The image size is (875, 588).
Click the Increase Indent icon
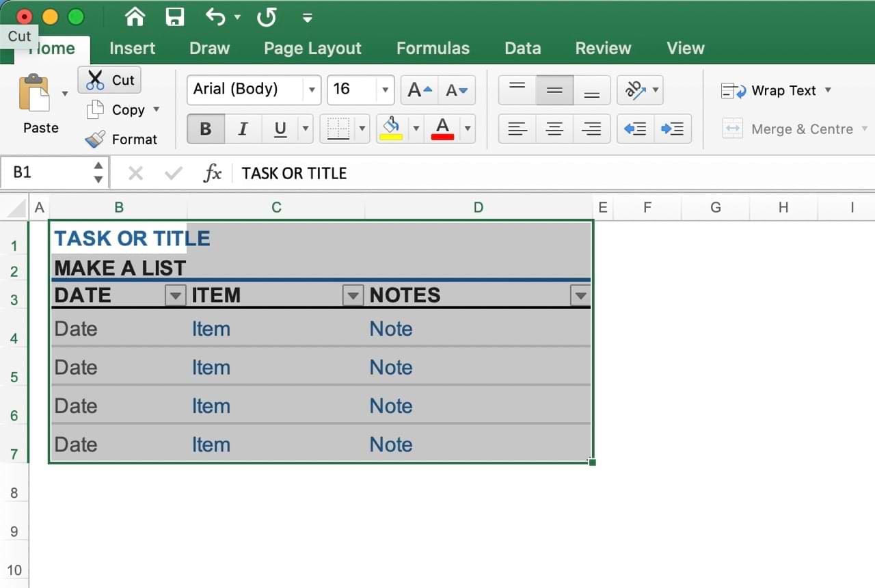pos(673,129)
